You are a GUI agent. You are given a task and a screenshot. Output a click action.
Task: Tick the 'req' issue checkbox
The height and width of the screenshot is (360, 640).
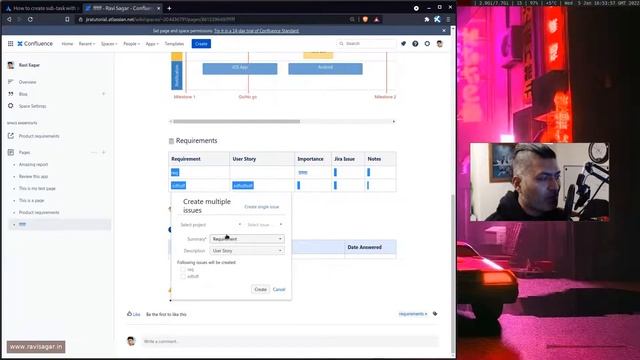[183, 269]
